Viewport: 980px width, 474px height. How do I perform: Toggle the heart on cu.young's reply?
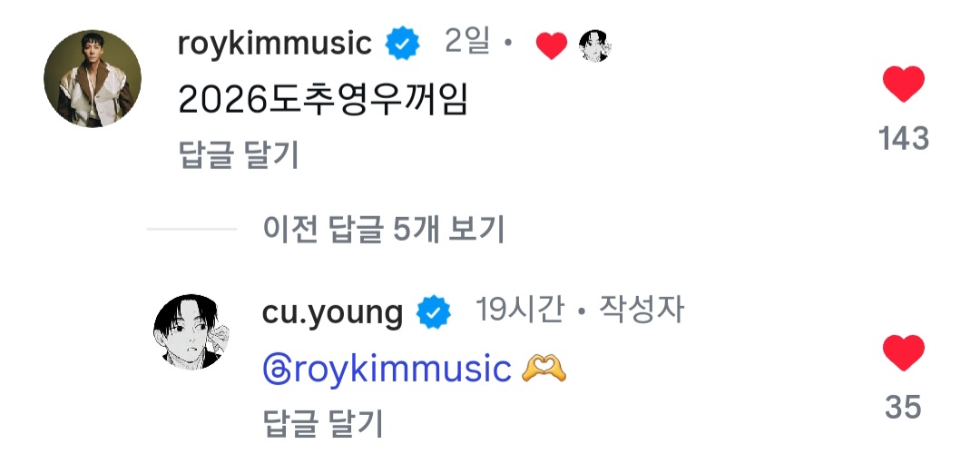903,352
